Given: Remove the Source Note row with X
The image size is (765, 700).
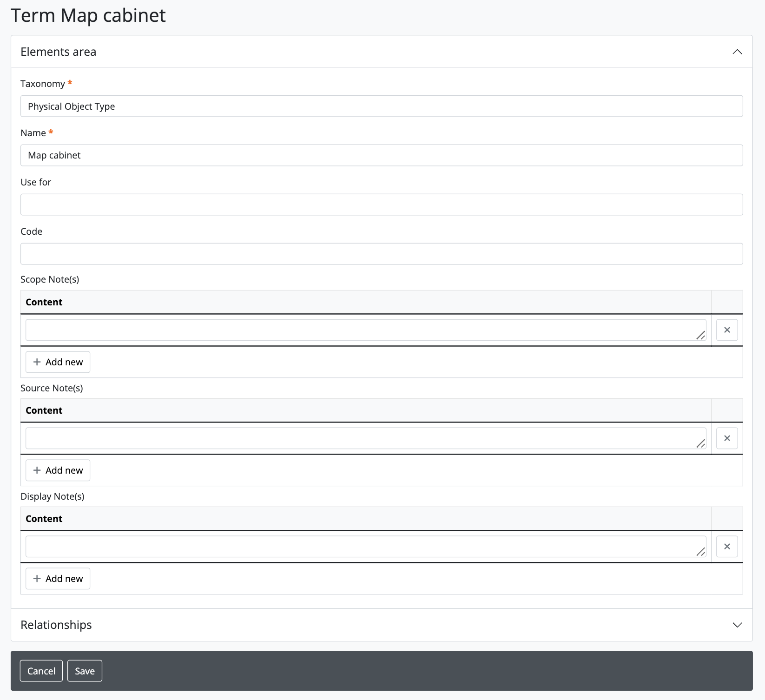Looking at the screenshot, I should (x=727, y=438).
